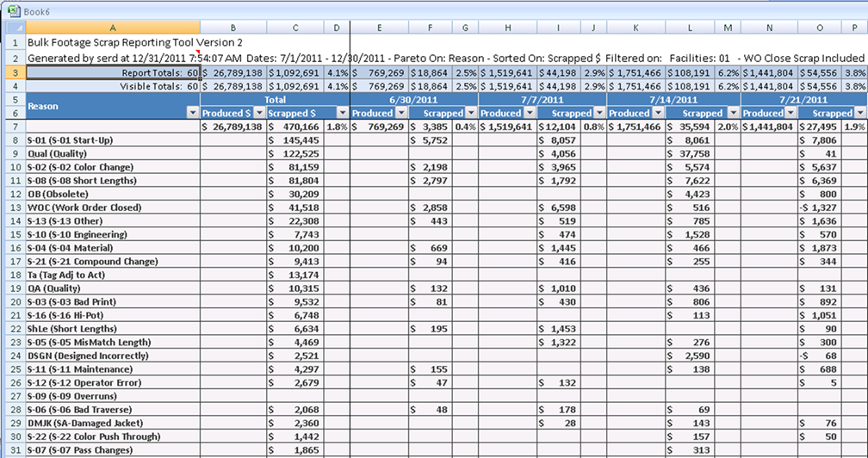
Task: Open the 7/14/2011 Scrapped filter dropdown
Action: [x=734, y=113]
